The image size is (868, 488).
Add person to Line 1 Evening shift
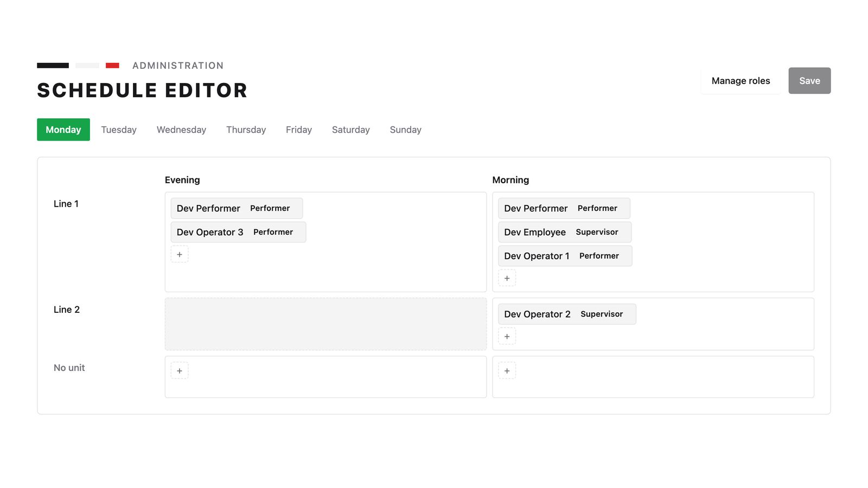pyautogui.click(x=180, y=254)
